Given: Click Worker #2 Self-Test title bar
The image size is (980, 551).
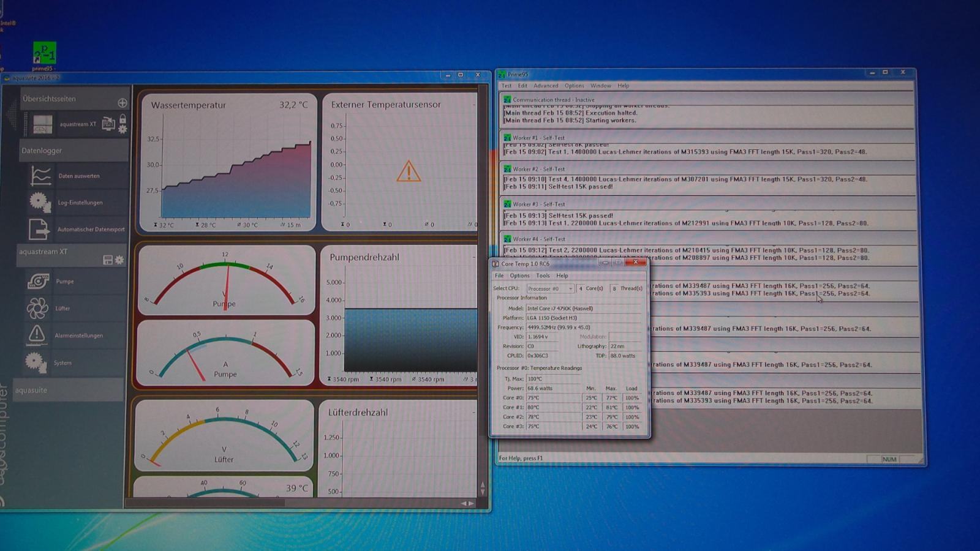Looking at the screenshot, I should (707, 168).
